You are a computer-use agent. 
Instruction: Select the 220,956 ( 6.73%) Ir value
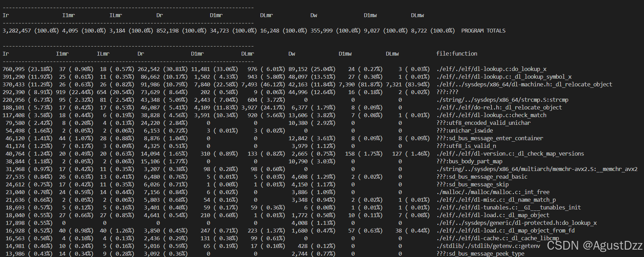tap(28, 100)
